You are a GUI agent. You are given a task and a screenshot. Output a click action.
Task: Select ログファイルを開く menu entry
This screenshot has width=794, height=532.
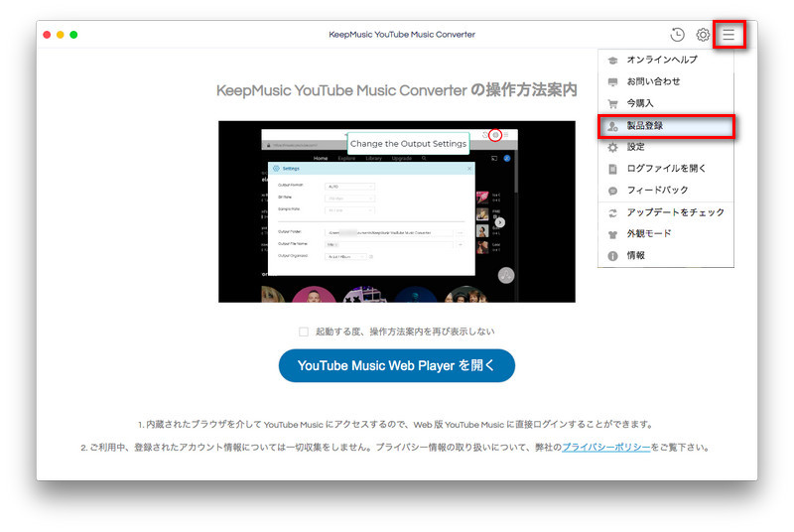pyautogui.click(x=666, y=169)
